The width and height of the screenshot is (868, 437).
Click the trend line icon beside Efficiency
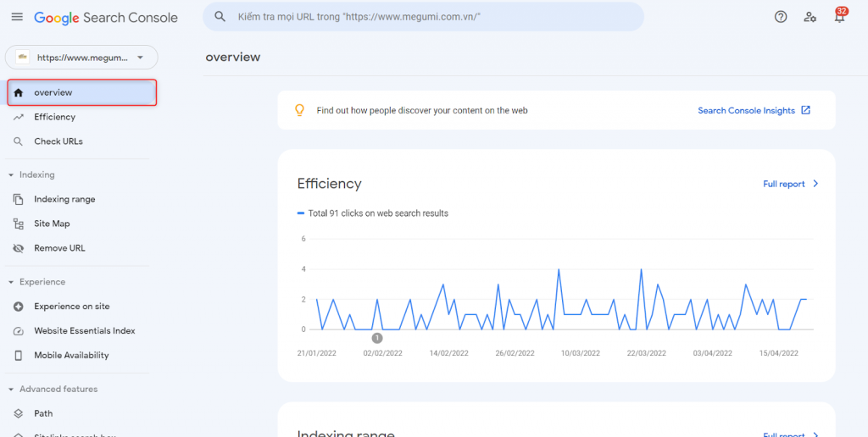click(19, 117)
